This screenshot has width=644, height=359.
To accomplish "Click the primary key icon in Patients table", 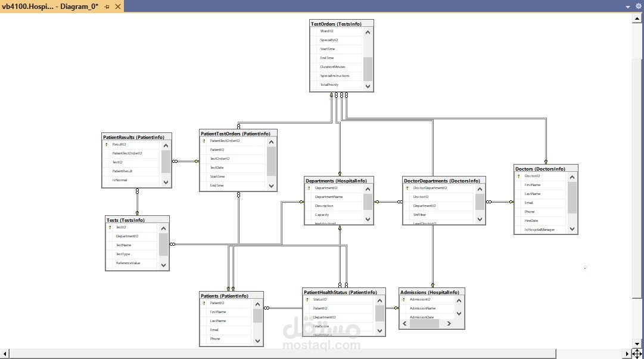I will pyautogui.click(x=204, y=303).
